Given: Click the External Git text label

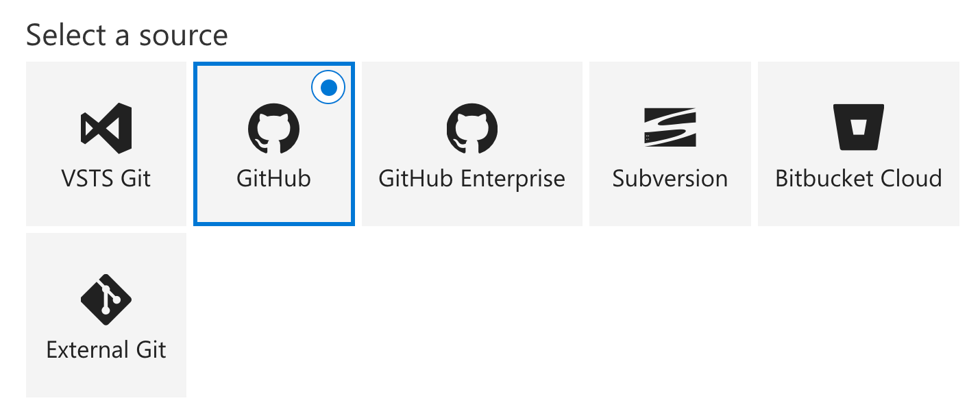Looking at the screenshot, I should click(x=106, y=350).
